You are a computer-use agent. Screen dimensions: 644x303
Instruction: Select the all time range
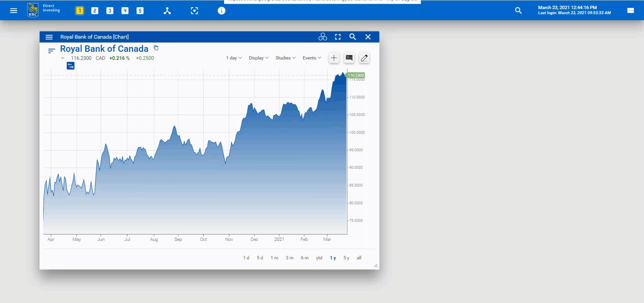[x=359, y=258]
